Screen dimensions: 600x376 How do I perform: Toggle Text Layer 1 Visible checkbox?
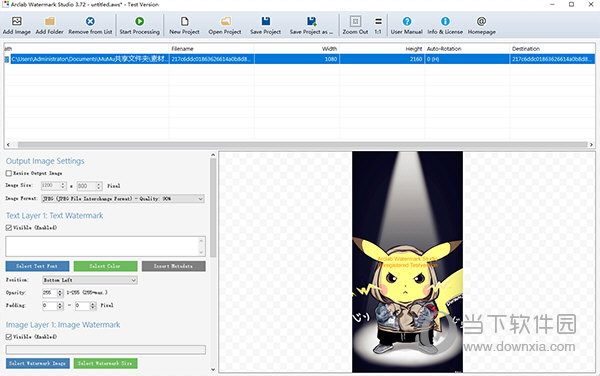pyautogui.click(x=8, y=228)
